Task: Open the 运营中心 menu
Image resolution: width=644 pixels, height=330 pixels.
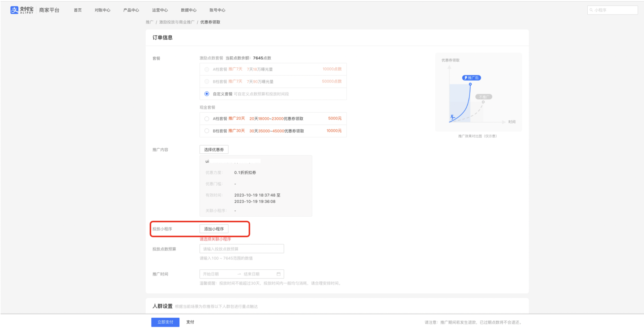Action: click(x=160, y=10)
